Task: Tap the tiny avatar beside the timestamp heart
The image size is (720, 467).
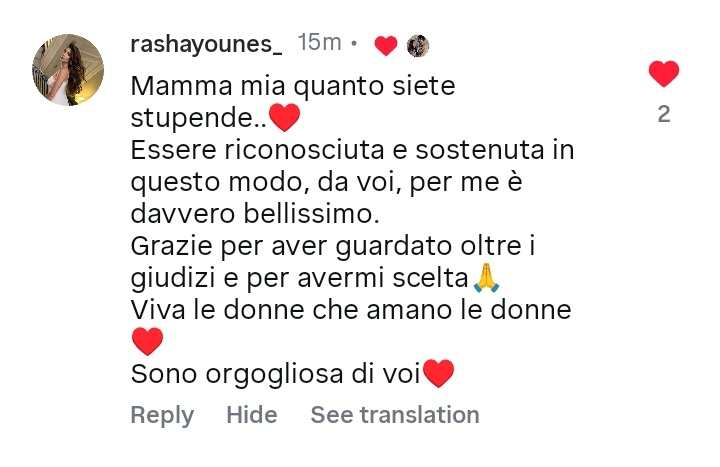Action: tap(418, 45)
